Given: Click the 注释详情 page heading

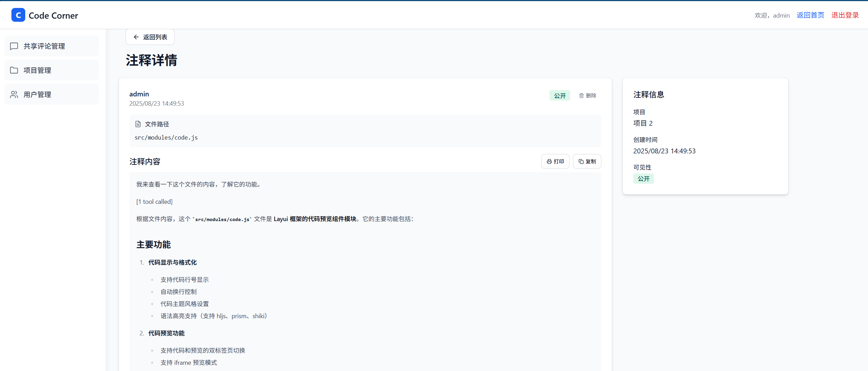Looking at the screenshot, I should 151,60.
